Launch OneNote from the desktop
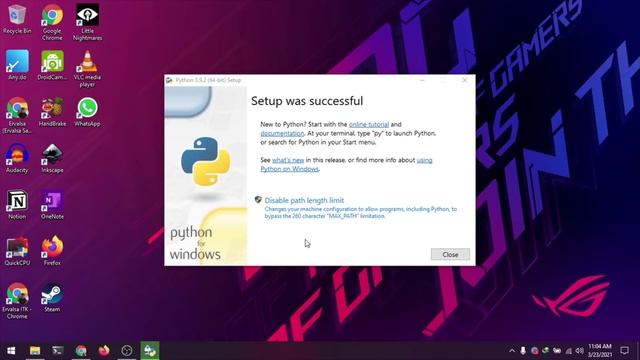The width and height of the screenshot is (640, 360). (52, 205)
